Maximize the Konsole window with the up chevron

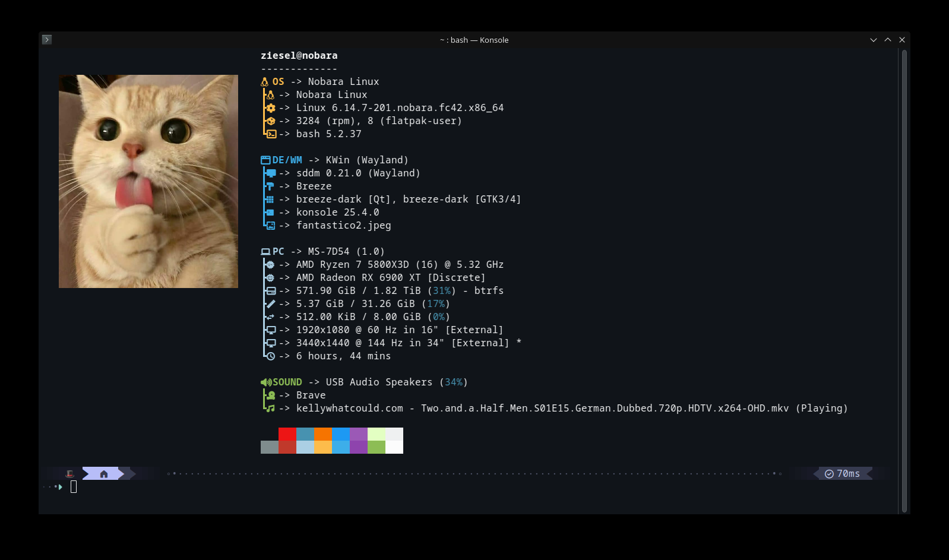coord(888,40)
